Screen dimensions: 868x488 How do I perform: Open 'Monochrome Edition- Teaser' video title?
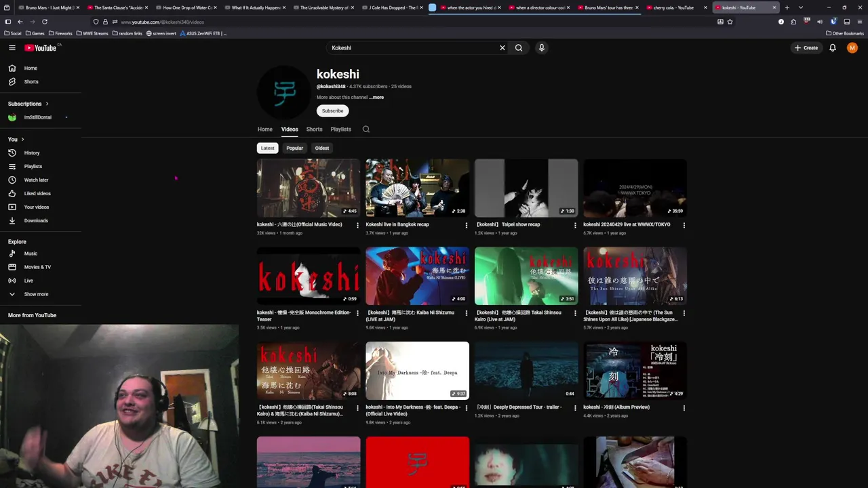click(304, 316)
